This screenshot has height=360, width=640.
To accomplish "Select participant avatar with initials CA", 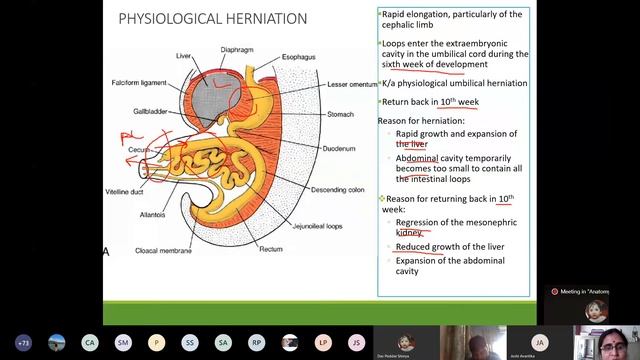I will tap(90, 343).
